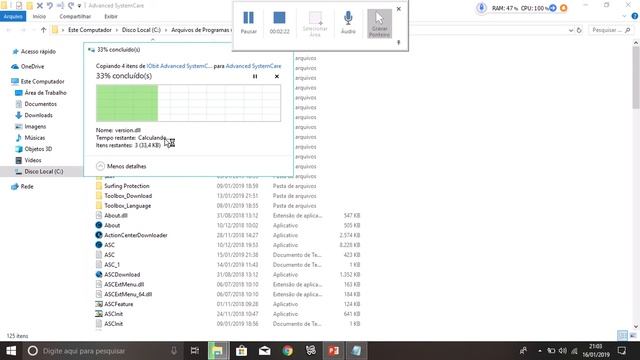Select the Toolbox_Download folder
Viewport: 640px width, 360px height.
tap(128, 196)
